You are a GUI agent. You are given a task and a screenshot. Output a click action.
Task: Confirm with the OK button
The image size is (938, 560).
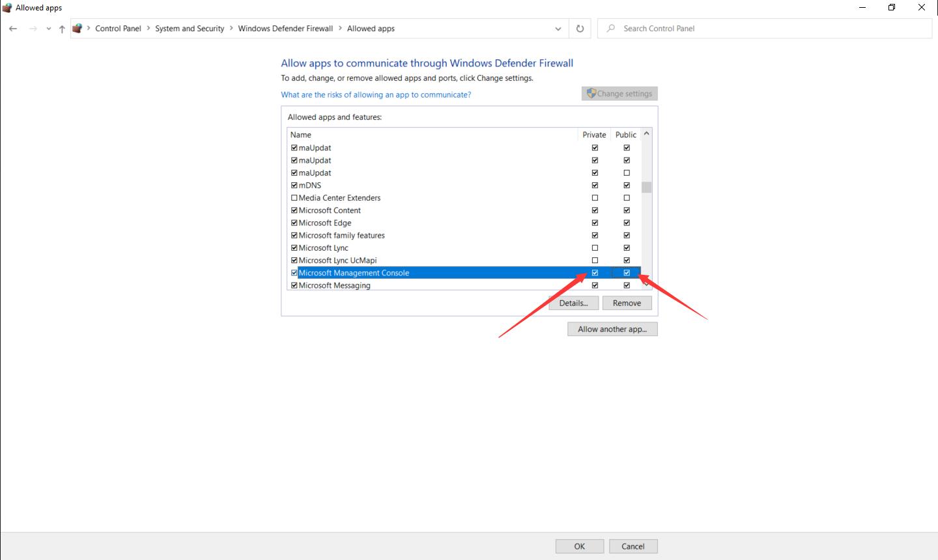click(580, 546)
